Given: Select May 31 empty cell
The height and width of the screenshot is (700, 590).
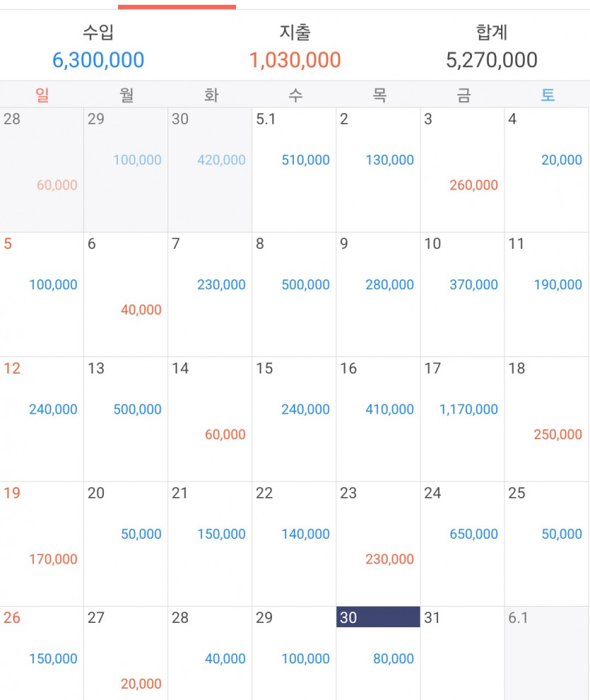Looking at the screenshot, I should [x=462, y=653].
